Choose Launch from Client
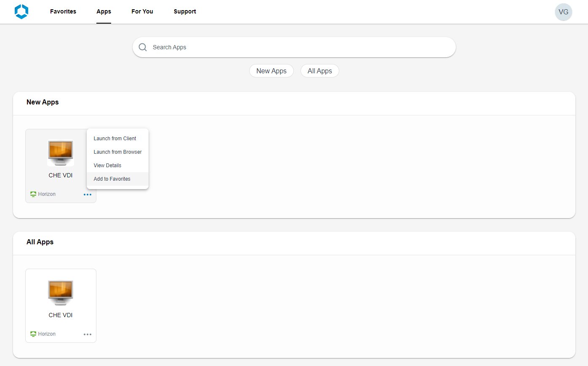 pyautogui.click(x=117, y=139)
